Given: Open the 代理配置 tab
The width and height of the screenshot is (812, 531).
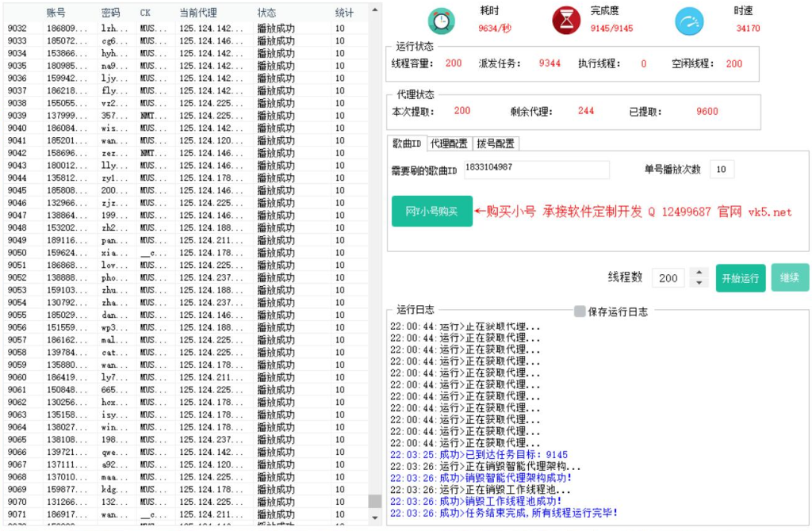Looking at the screenshot, I should pos(448,143).
